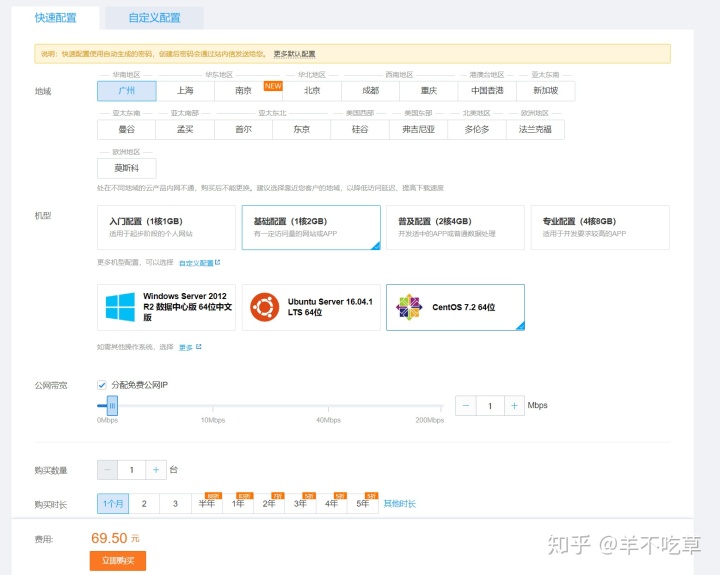The width and height of the screenshot is (720, 575).
Task: Choose 基础配置 (1核2GB) machine type
Action: click(311, 227)
